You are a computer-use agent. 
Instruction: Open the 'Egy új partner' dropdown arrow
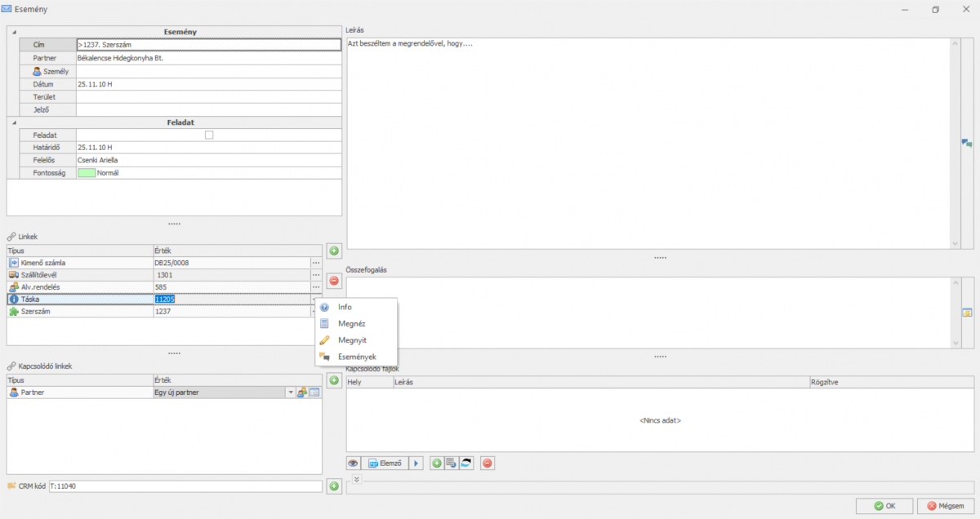point(290,393)
